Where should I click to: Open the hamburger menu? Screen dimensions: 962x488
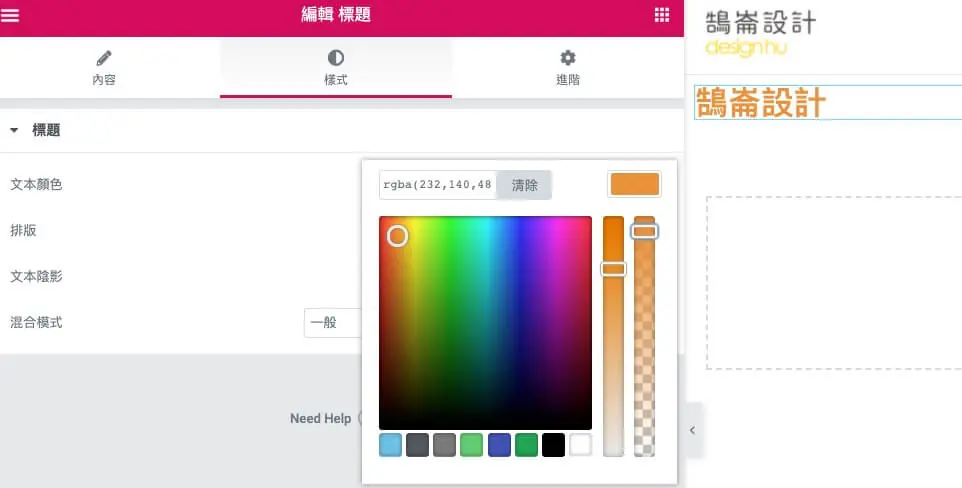[9, 15]
